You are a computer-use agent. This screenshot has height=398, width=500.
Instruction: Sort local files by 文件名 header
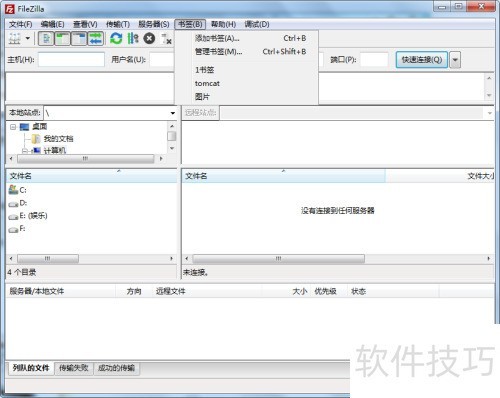click(91, 176)
